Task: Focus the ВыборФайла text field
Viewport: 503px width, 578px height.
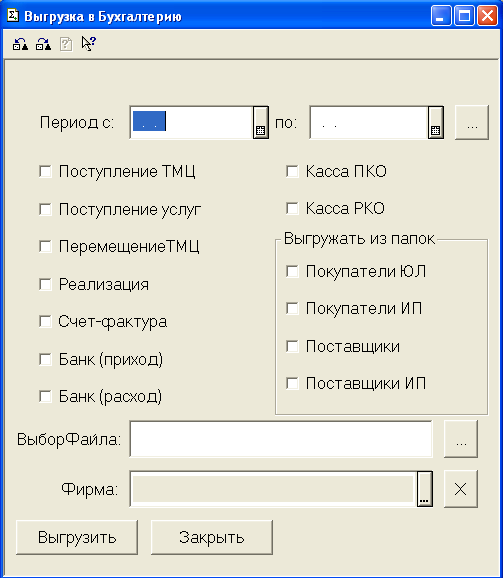Action: click(x=281, y=439)
